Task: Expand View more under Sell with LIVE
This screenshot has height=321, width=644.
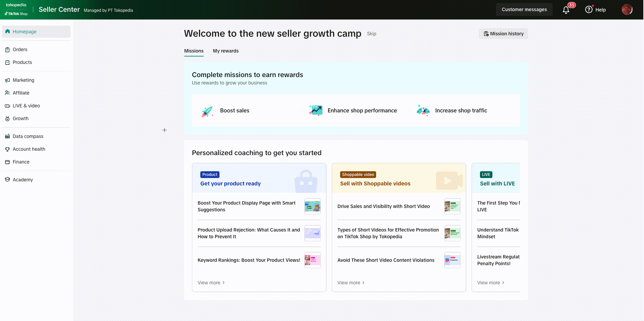Action: (x=491, y=283)
